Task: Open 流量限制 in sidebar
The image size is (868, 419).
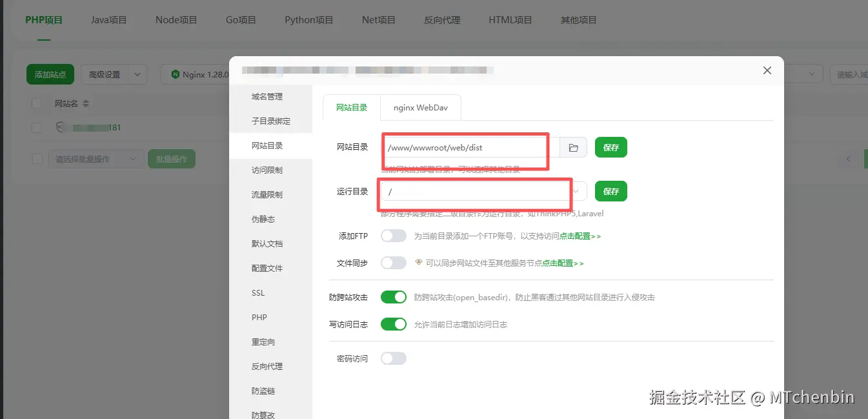Action: [271, 195]
